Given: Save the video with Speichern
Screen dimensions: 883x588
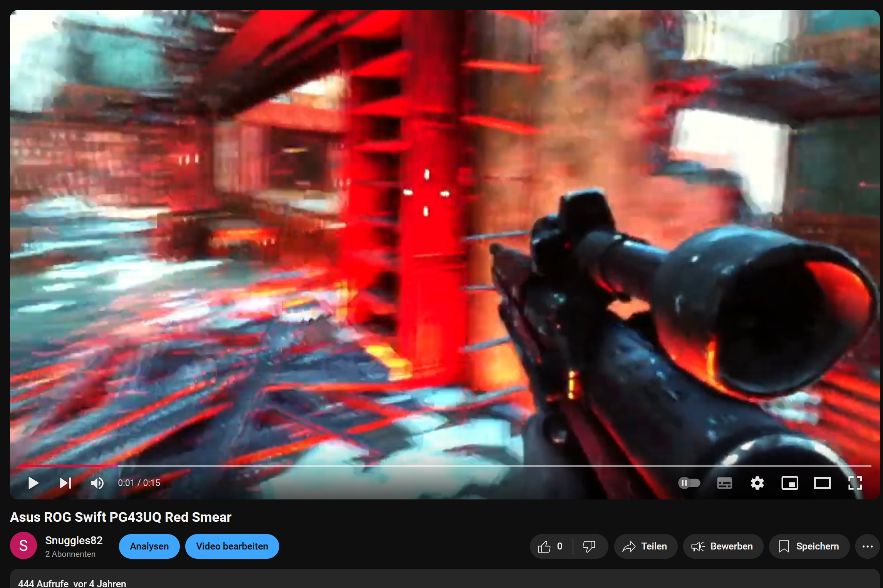Looking at the screenshot, I should [809, 546].
